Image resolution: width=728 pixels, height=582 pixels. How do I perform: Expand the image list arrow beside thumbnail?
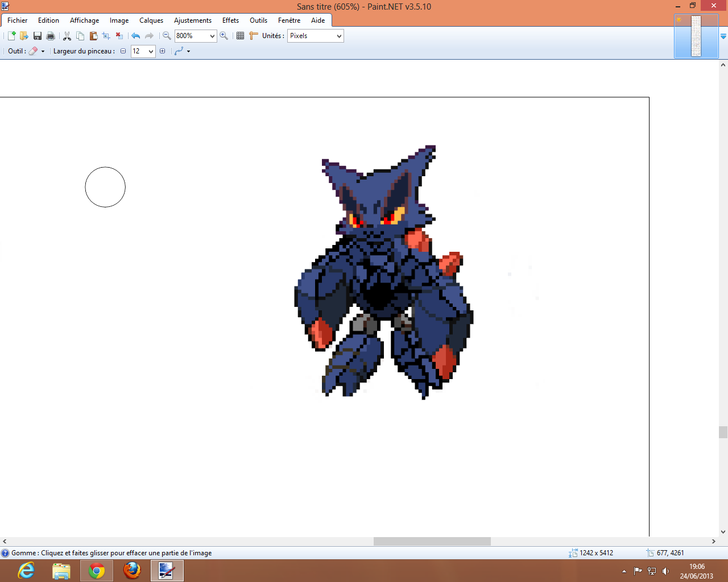coord(723,36)
